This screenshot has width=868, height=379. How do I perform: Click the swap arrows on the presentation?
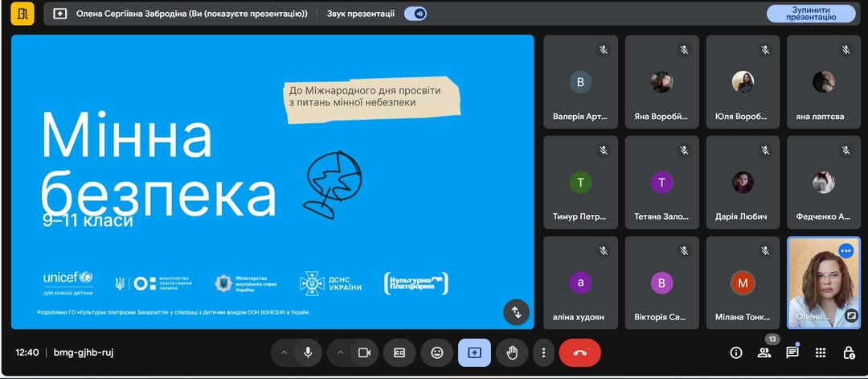pyautogui.click(x=517, y=312)
